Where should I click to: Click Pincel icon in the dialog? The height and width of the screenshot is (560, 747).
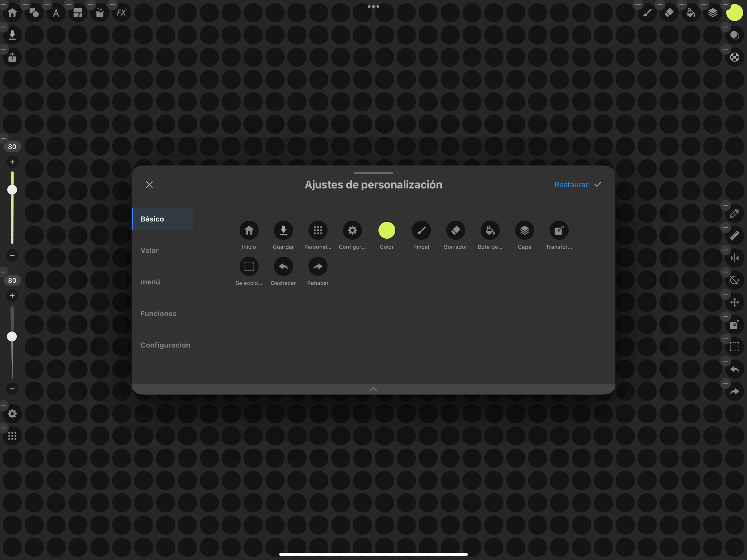tap(421, 230)
